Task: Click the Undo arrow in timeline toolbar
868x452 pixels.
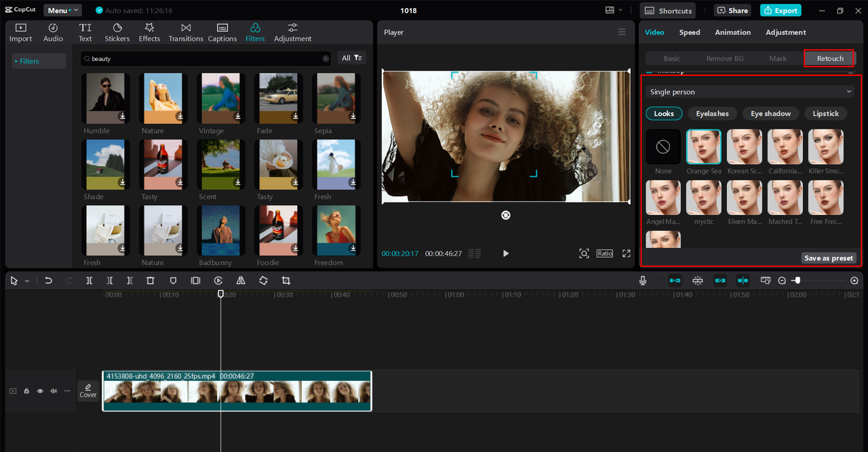Action: coord(48,281)
